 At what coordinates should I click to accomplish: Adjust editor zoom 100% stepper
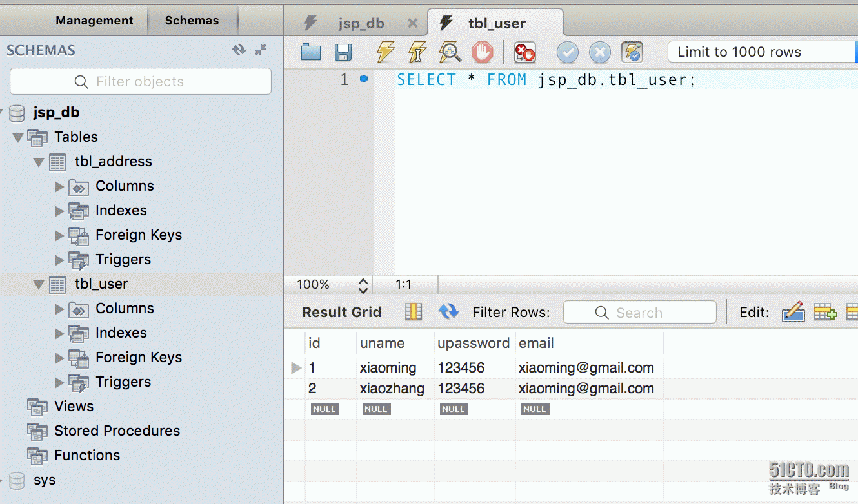363,285
